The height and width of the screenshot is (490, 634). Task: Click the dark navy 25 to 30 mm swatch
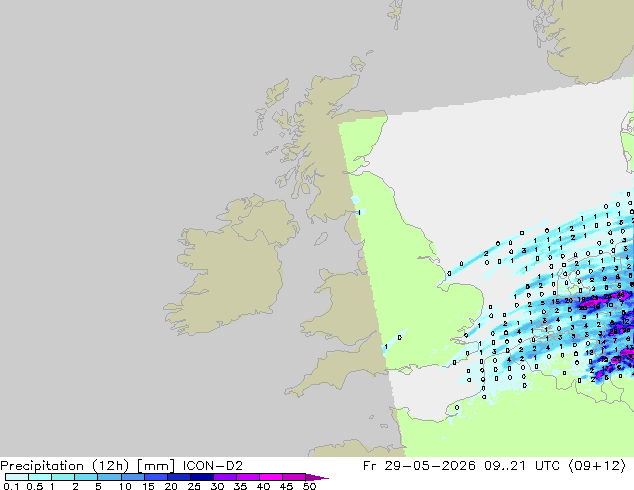[202, 477]
